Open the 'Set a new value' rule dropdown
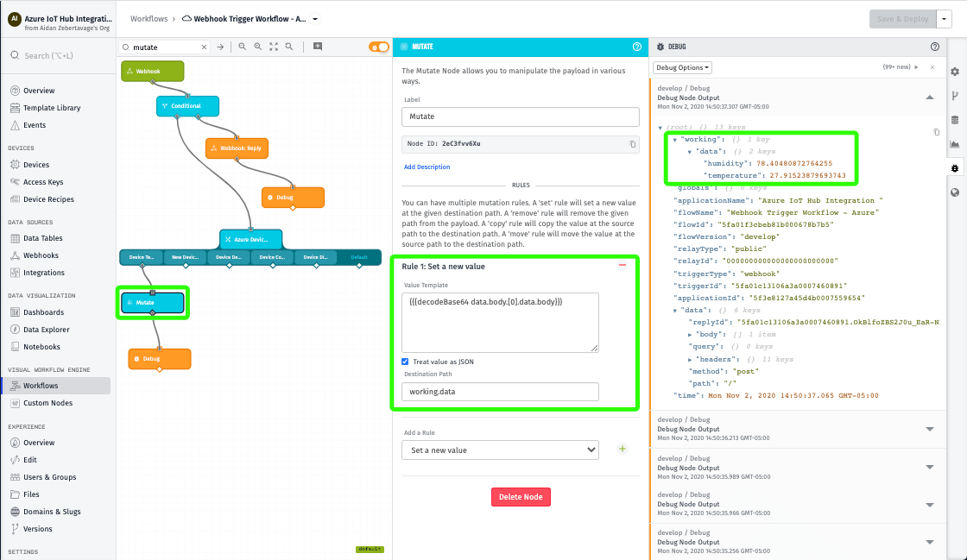This screenshot has width=967, height=560. (x=500, y=450)
